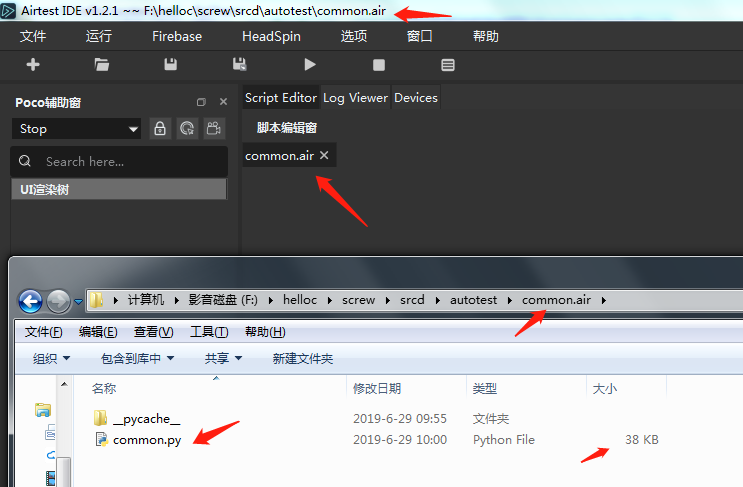Click the common.air breadcrumb in Explorer
The height and width of the screenshot is (487, 743).
click(556, 300)
